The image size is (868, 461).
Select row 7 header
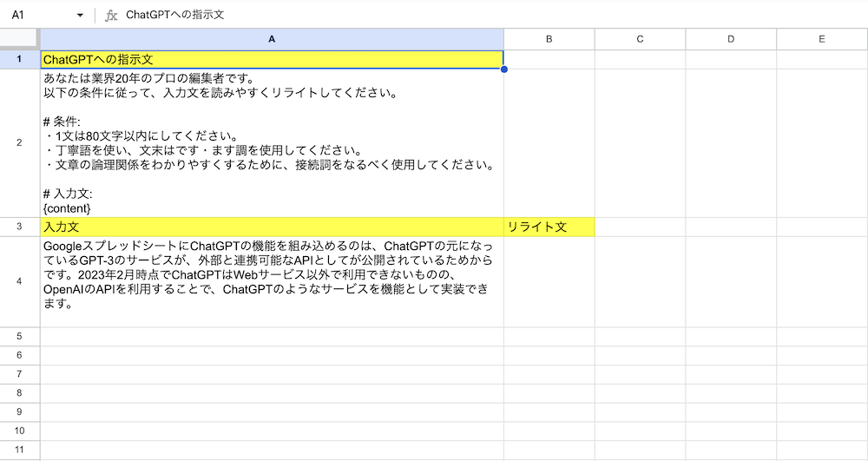[x=20, y=374]
